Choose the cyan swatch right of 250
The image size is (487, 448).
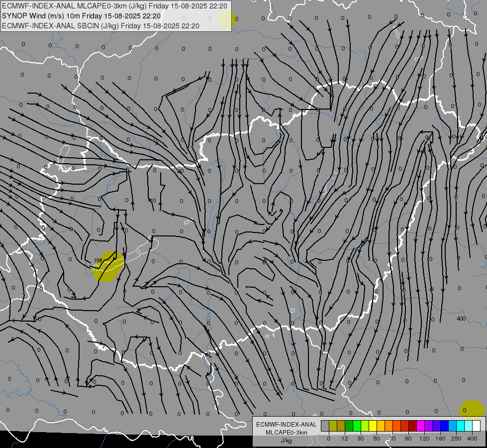tap(461, 426)
